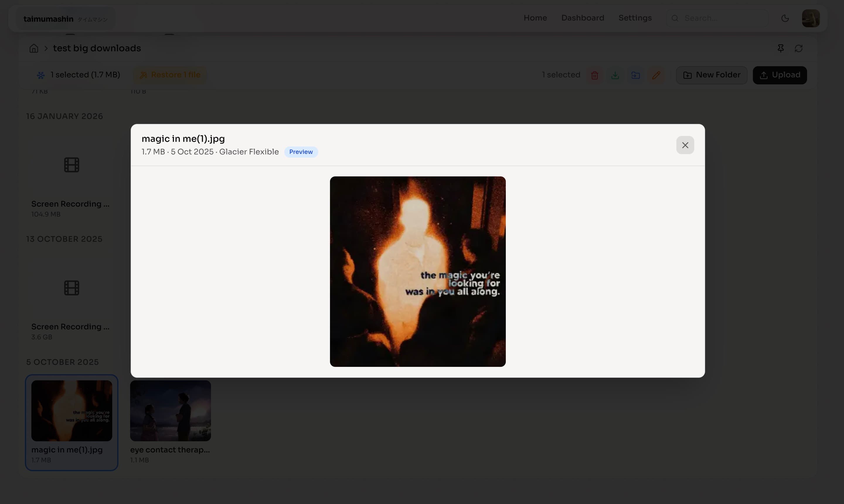Screen dimensions: 844x504
Task: Click the New Folder button
Action: 712,75
